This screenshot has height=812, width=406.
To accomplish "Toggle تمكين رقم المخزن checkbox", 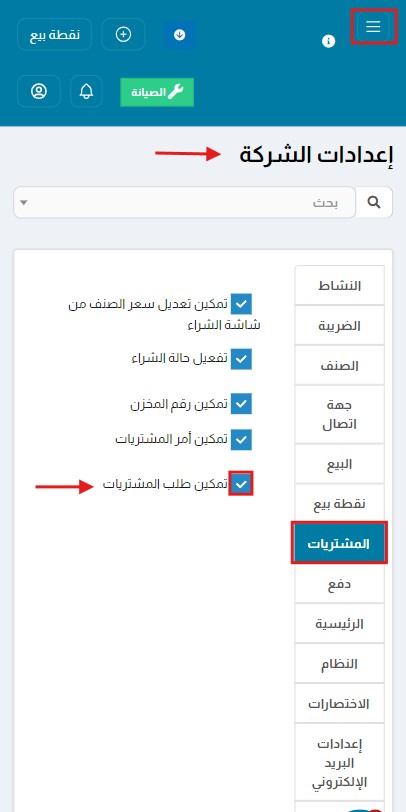I will coord(241,404).
